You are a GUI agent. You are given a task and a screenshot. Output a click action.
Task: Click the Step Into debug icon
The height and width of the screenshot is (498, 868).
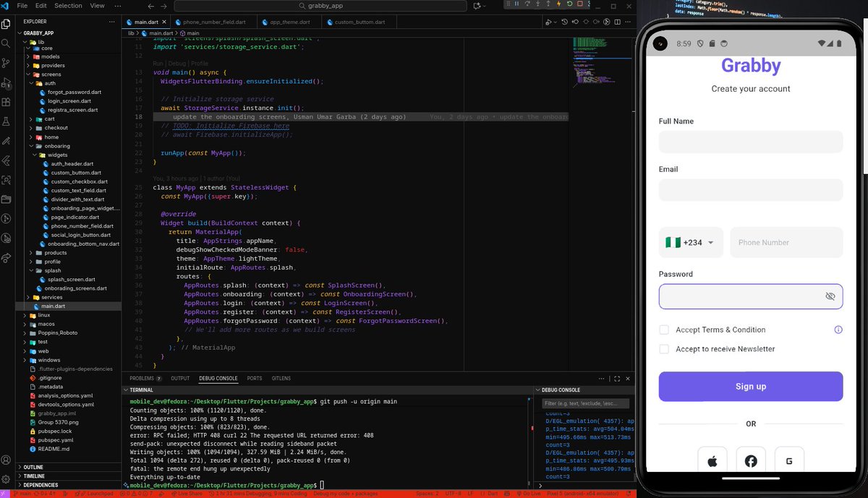539,5
